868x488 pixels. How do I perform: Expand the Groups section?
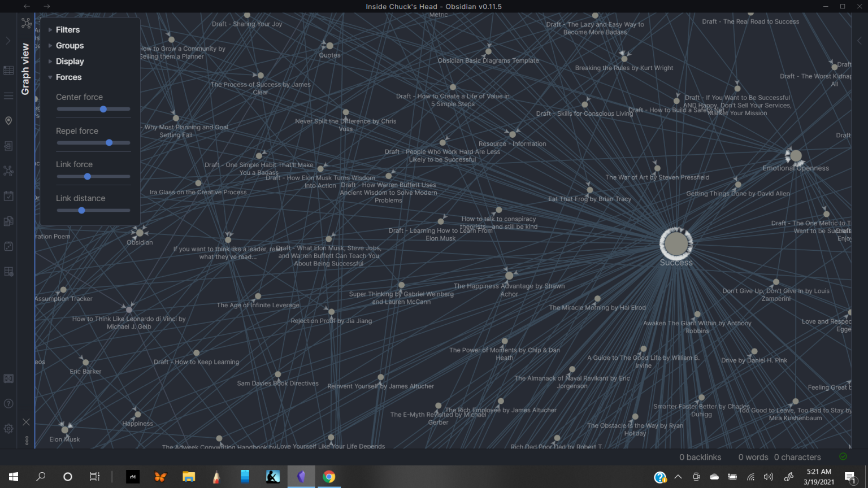70,46
